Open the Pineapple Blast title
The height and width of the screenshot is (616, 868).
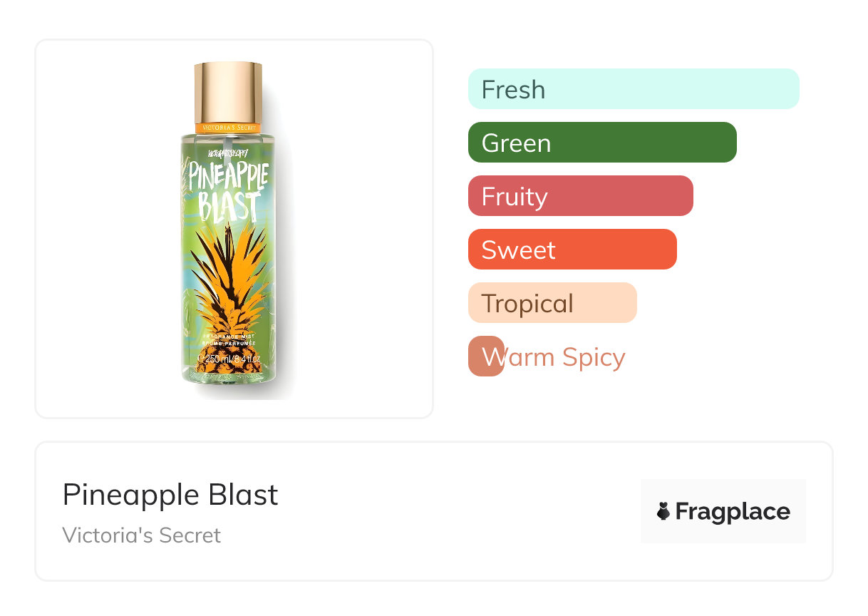point(170,494)
